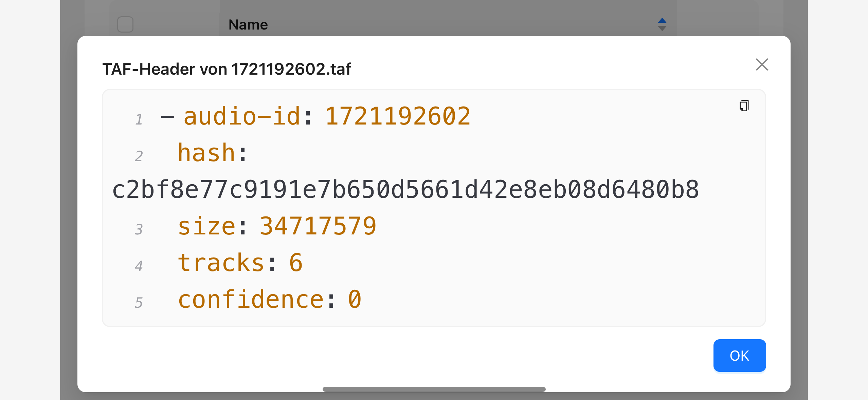
Task: Click the size value 34717579
Action: tap(318, 226)
